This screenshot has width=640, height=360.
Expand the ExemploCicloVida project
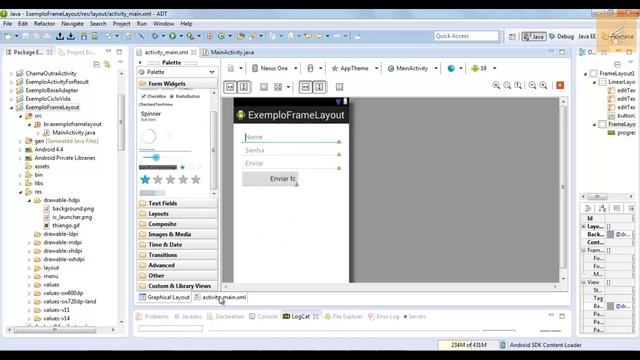click(11, 99)
